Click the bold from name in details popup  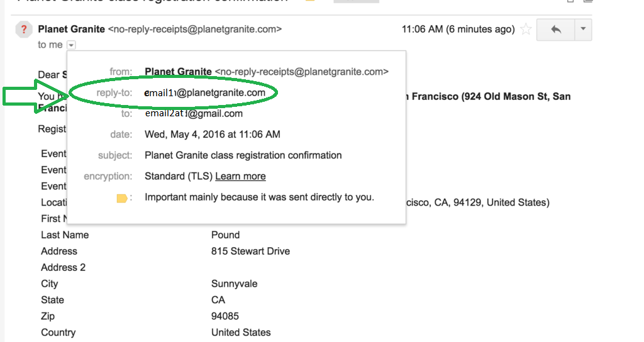pos(178,72)
